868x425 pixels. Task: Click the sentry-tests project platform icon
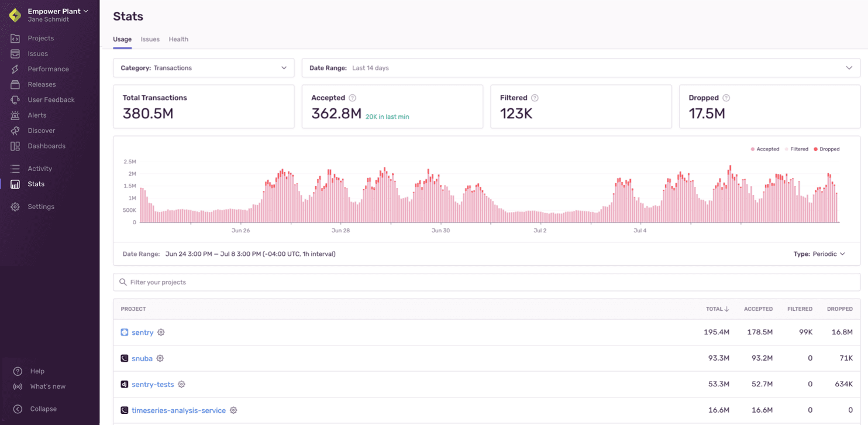125,385
